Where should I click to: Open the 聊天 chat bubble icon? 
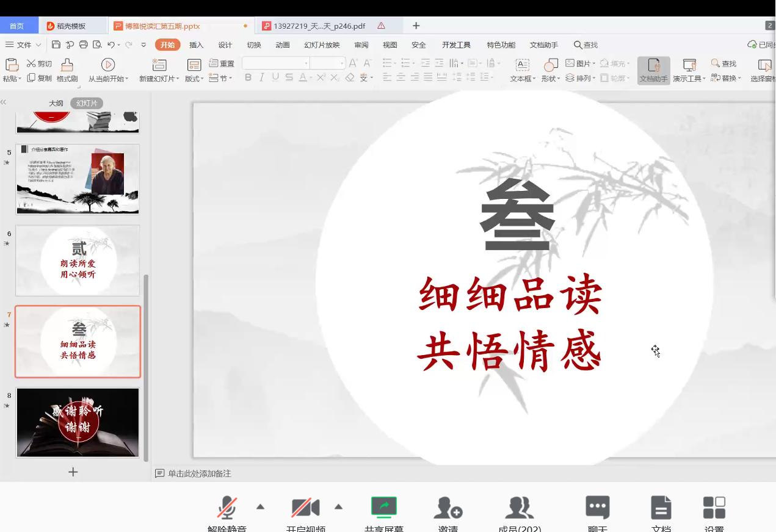[597, 508]
